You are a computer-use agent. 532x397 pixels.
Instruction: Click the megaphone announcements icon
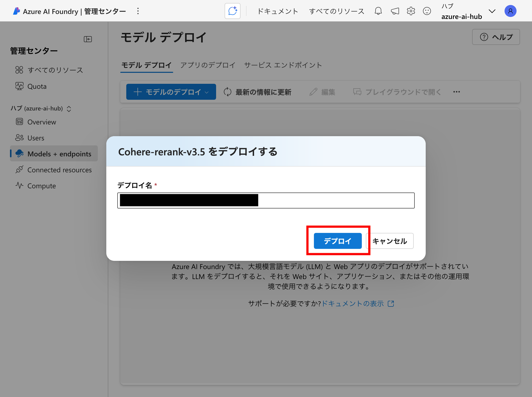395,11
